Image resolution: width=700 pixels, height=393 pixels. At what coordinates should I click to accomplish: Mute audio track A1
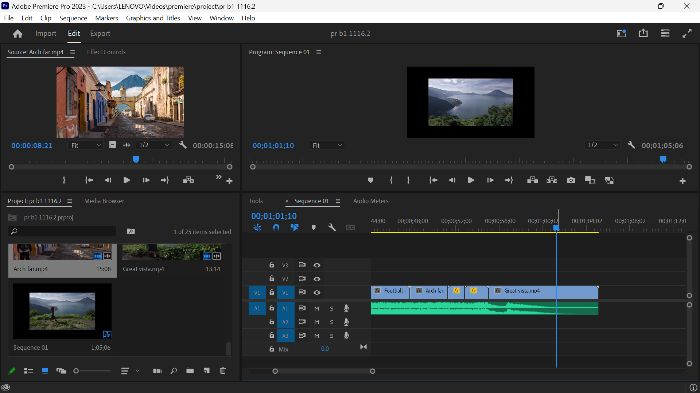point(317,308)
